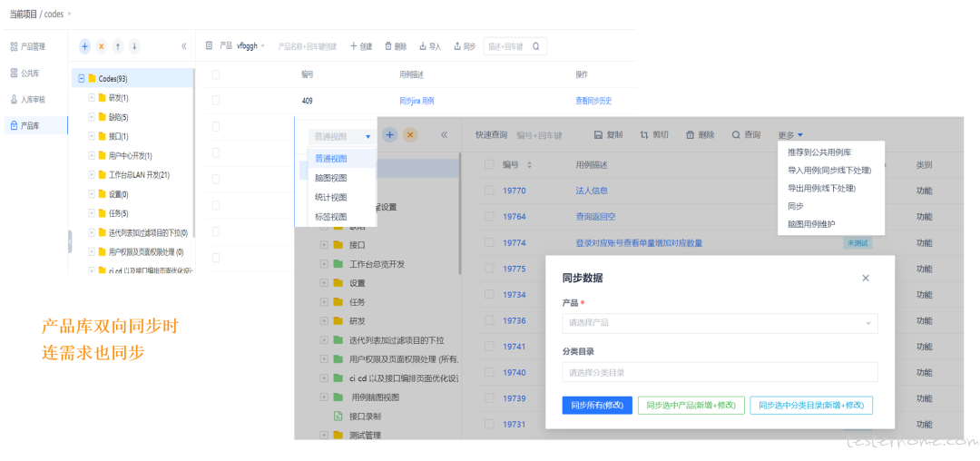Click the 删除 trash button beside 创建
Image resolution: width=980 pixels, height=461 pixels.
396,46
